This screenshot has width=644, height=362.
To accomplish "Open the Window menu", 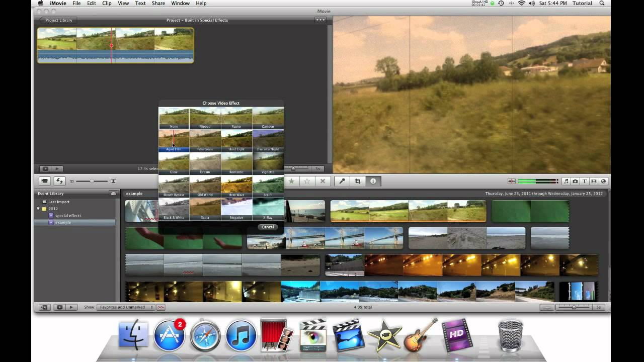I will coord(180,4).
